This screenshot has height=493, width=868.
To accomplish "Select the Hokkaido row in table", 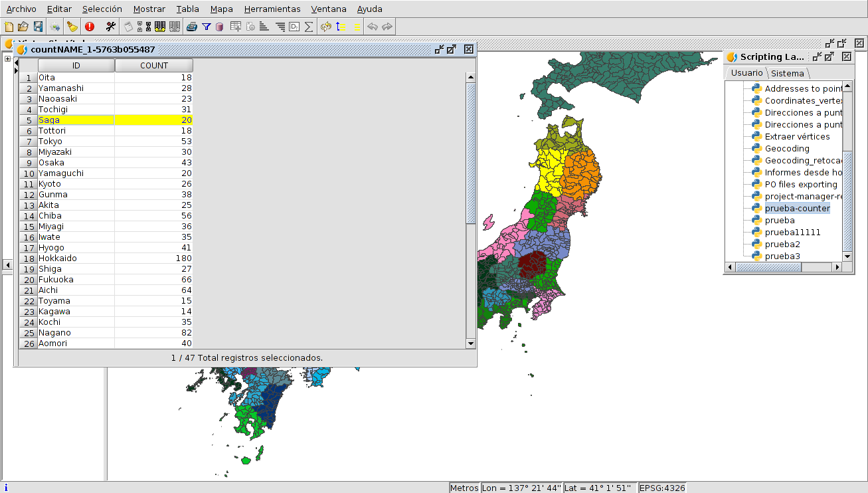I will click(x=58, y=258).
